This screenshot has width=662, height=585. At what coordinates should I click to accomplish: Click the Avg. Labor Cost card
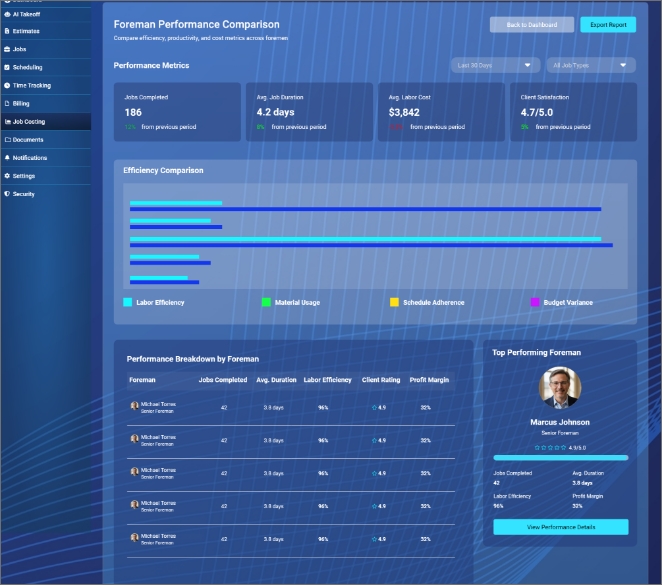click(x=441, y=112)
